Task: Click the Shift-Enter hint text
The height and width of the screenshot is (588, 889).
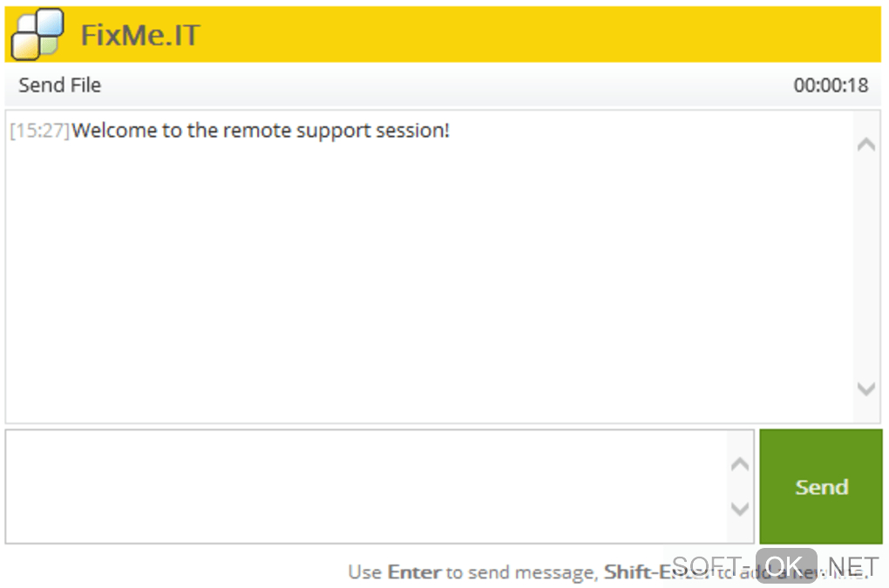Action: [641, 572]
